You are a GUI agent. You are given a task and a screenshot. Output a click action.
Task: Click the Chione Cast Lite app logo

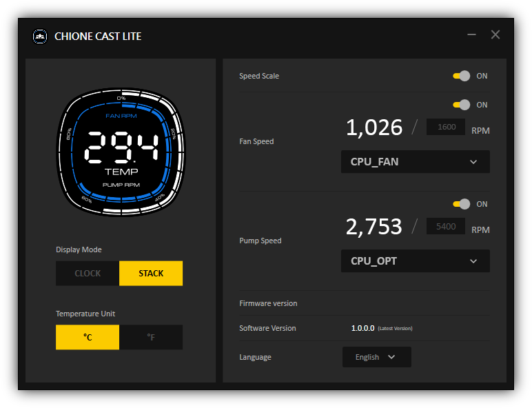pyautogui.click(x=40, y=36)
